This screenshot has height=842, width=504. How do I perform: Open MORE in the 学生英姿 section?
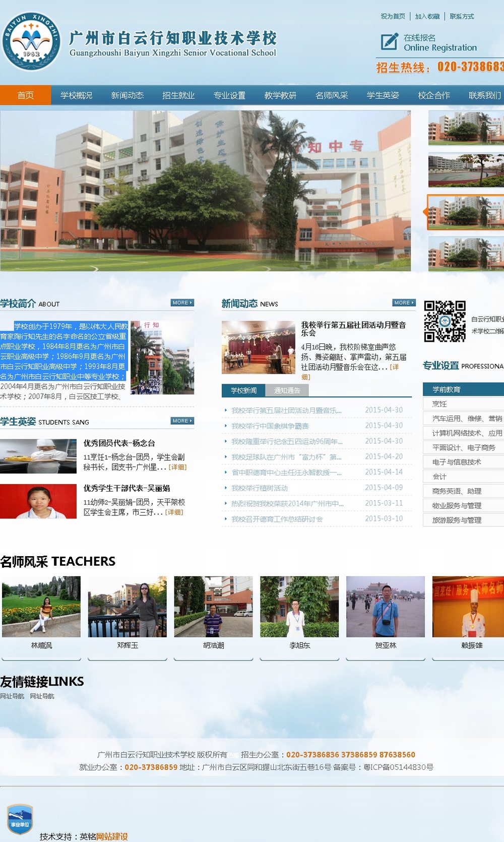(x=182, y=421)
